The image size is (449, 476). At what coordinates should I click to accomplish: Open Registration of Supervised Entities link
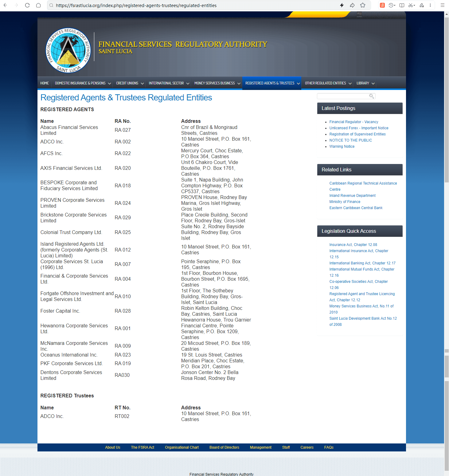click(357, 134)
